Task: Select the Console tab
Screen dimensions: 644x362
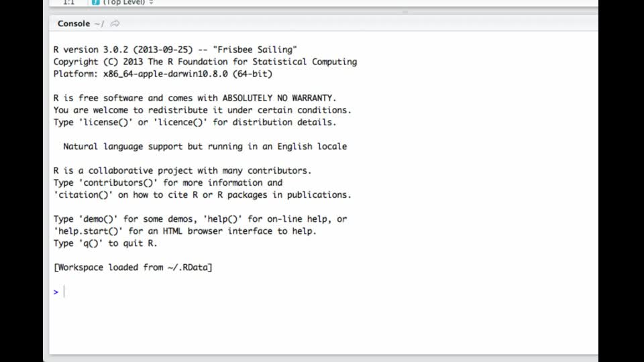Action: [74, 23]
